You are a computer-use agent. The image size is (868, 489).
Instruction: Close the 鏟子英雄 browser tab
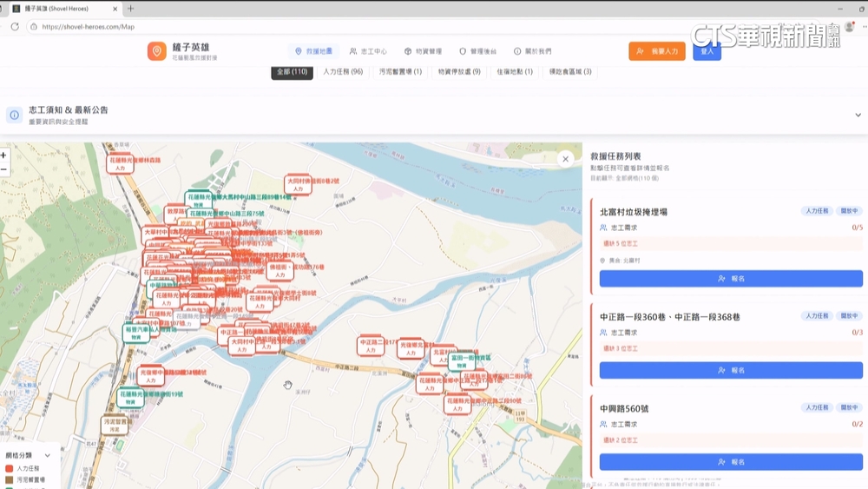click(115, 9)
